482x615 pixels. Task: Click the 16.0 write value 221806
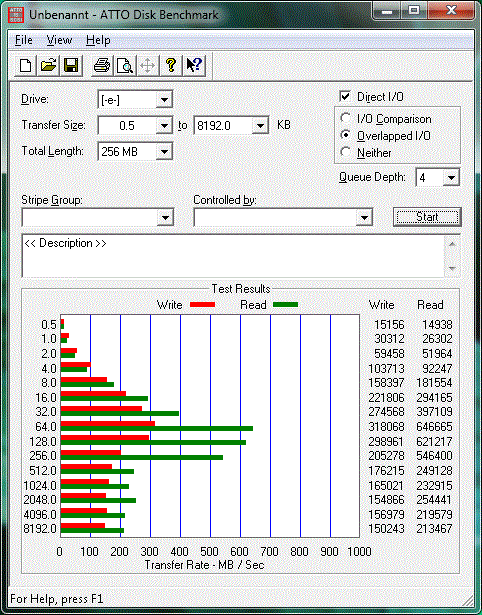[386, 398]
